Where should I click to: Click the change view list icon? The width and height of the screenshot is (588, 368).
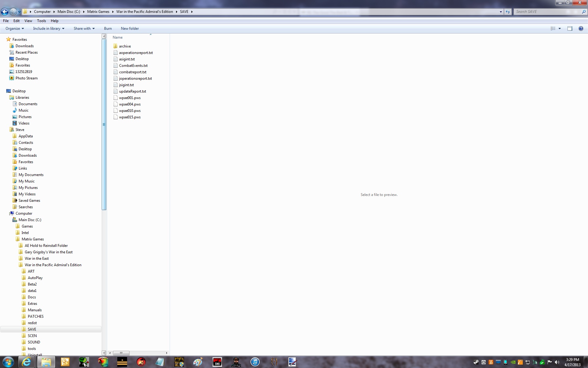(553, 29)
